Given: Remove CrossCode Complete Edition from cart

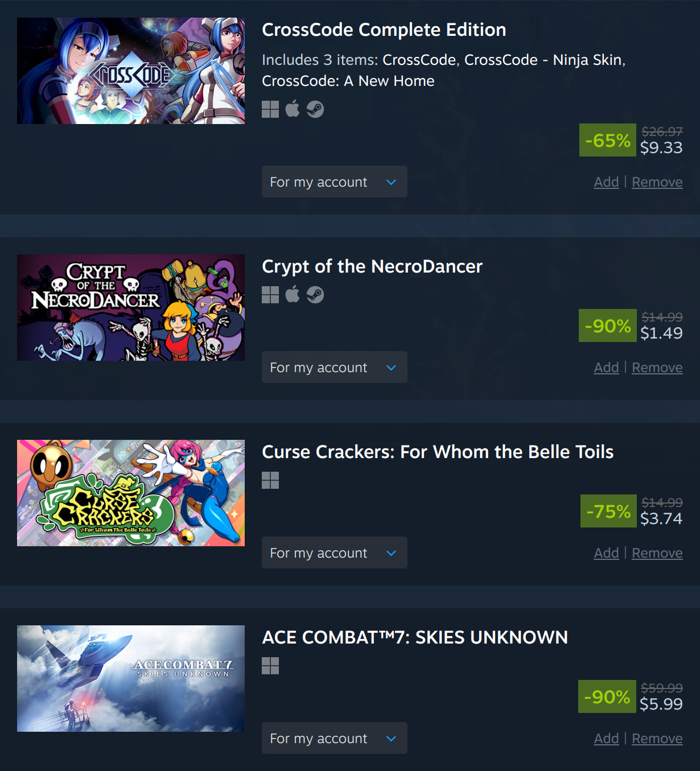Looking at the screenshot, I should 657,182.
